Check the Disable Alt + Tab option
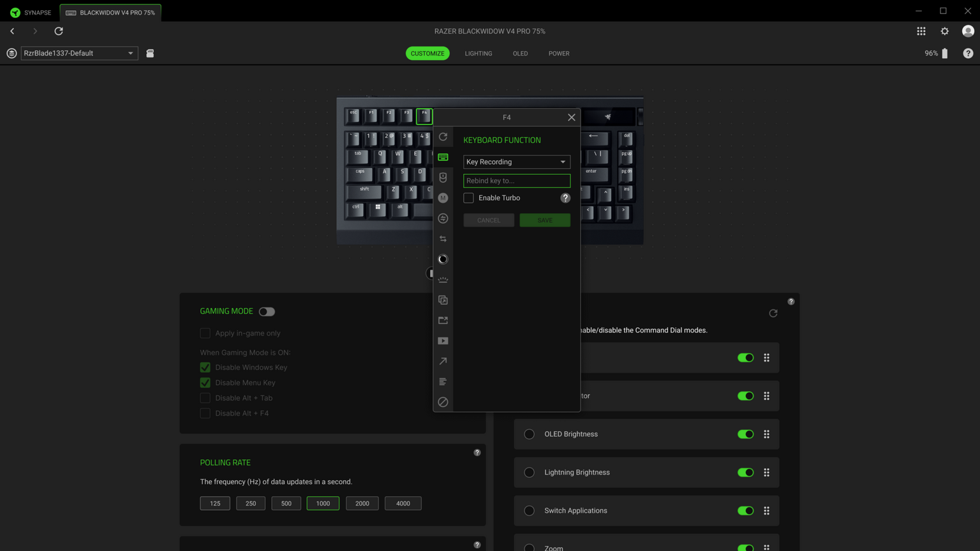Image resolution: width=980 pixels, height=551 pixels. pyautogui.click(x=205, y=397)
